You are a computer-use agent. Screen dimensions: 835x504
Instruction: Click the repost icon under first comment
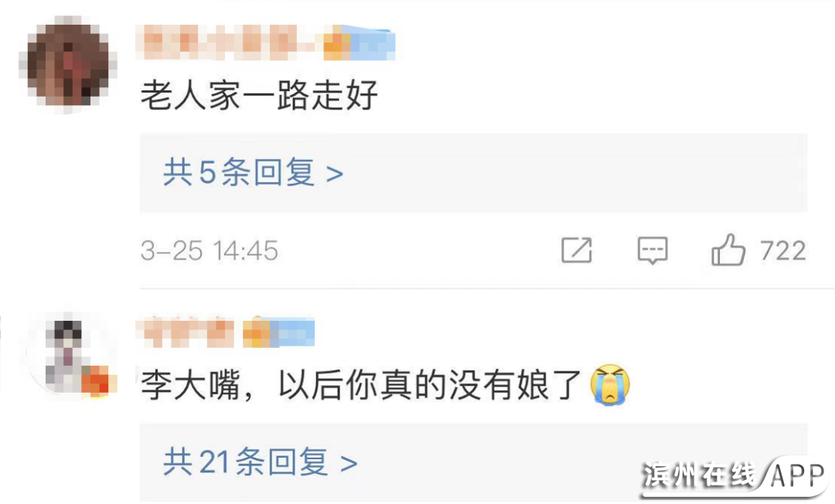pos(577,250)
